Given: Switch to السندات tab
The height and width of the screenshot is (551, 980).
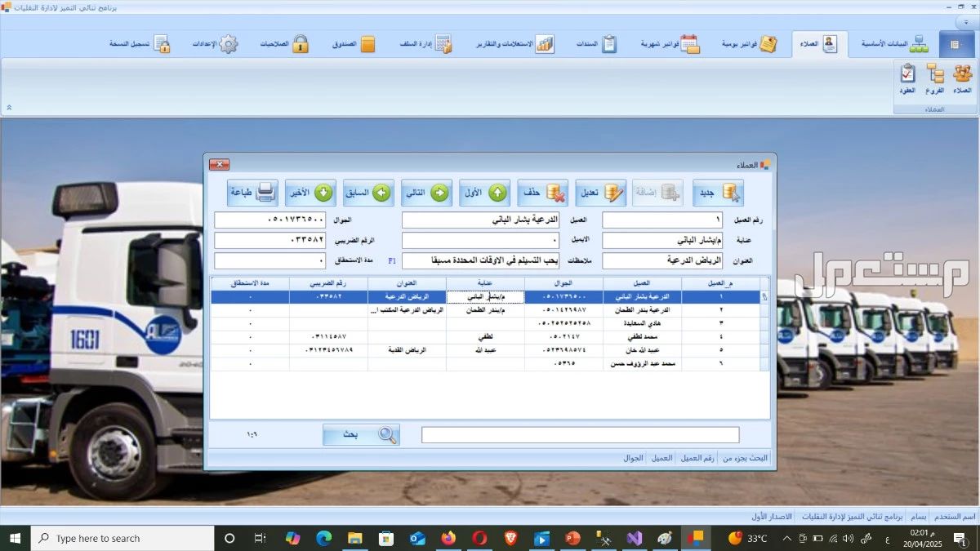Looking at the screenshot, I should (x=597, y=44).
